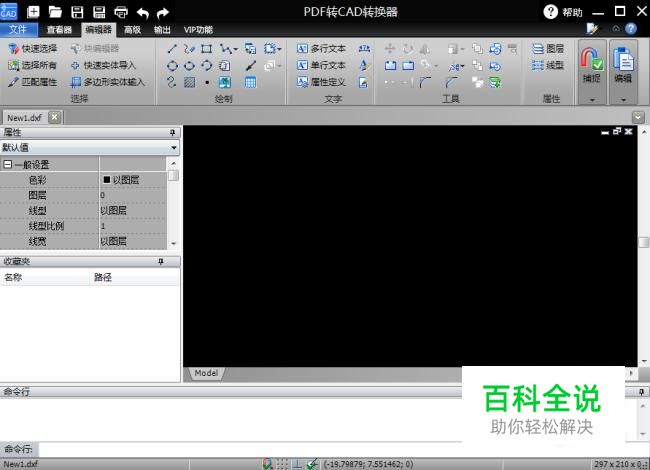
Task: Open the 默认值 combo box
Action: tap(90, 148)
